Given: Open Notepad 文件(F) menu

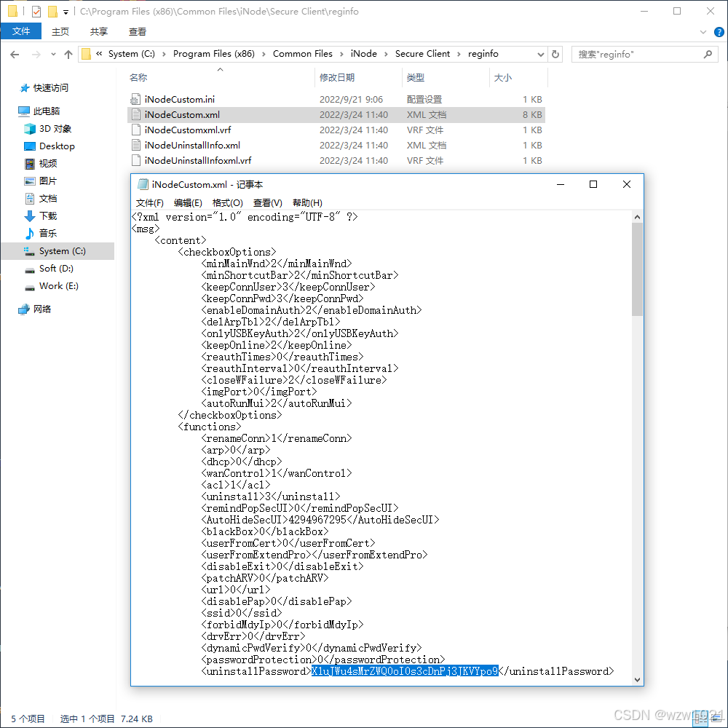Looking at the screenshot, I should (149, 203).
